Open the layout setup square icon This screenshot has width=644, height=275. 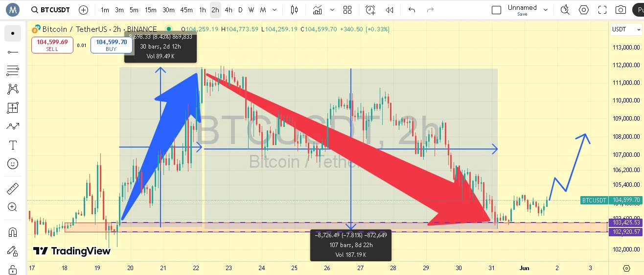point(496,10)
